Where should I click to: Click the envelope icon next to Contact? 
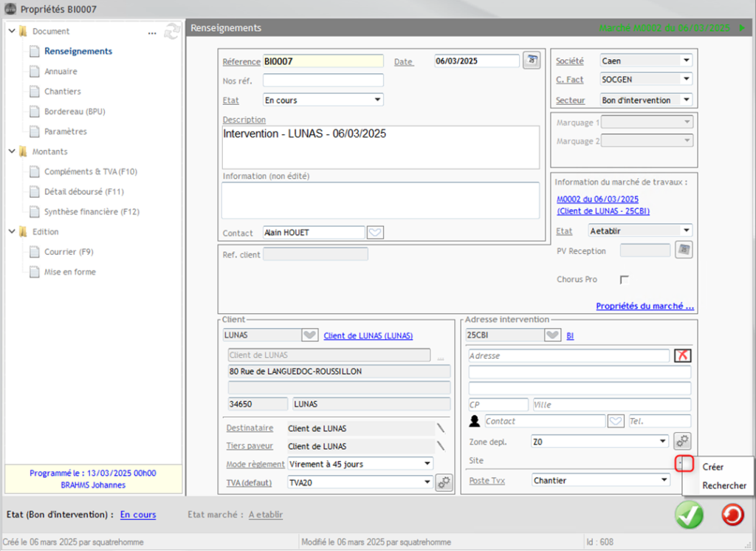point(376,233)
